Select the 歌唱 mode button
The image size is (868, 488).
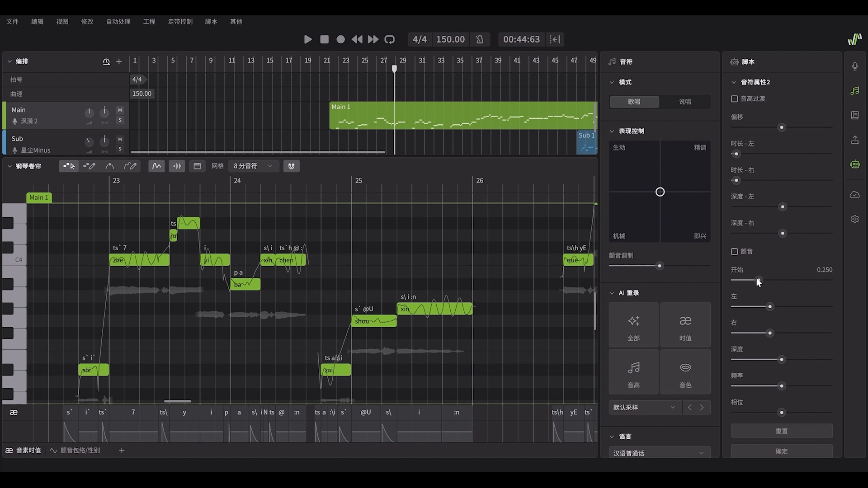pos(634,102)
